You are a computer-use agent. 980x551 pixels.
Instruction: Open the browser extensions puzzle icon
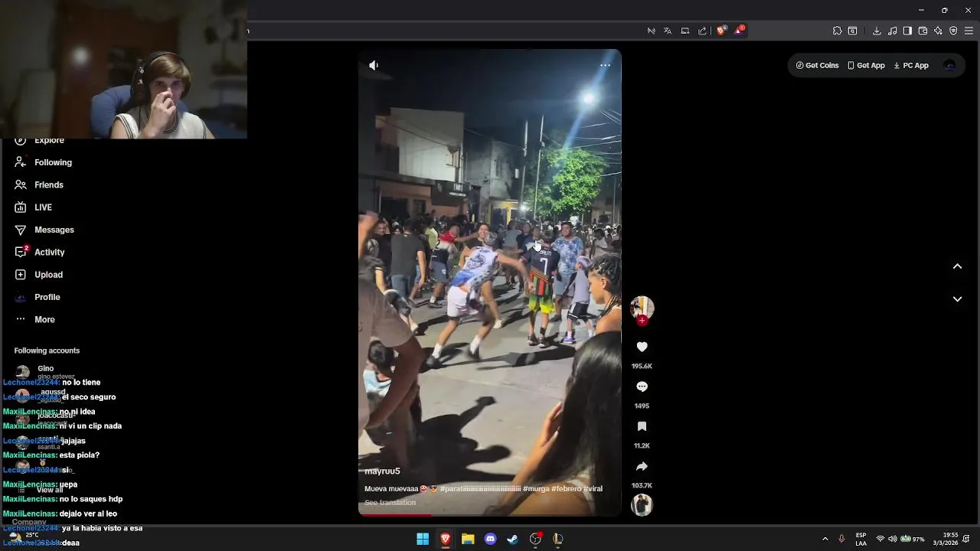pos(837,31)
